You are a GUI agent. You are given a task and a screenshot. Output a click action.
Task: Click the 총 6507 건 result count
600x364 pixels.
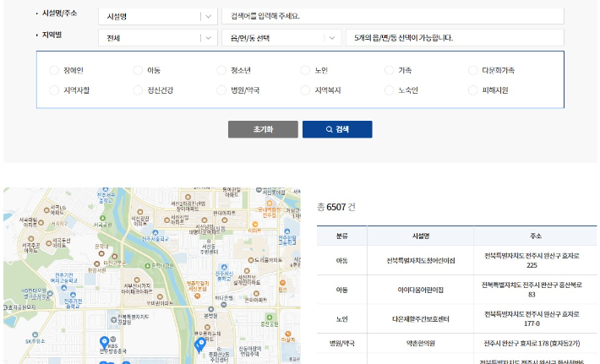coord(336,207)
